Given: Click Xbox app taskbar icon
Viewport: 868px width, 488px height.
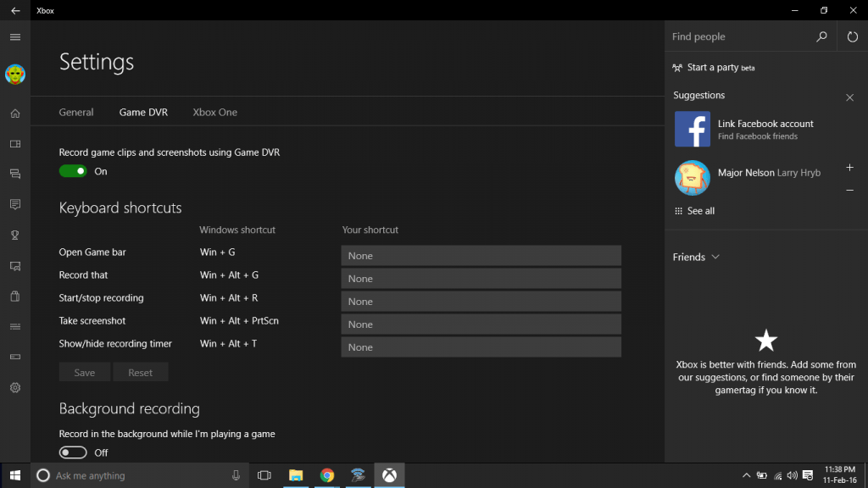Looking at the screenshot, I should coord(389,475).
